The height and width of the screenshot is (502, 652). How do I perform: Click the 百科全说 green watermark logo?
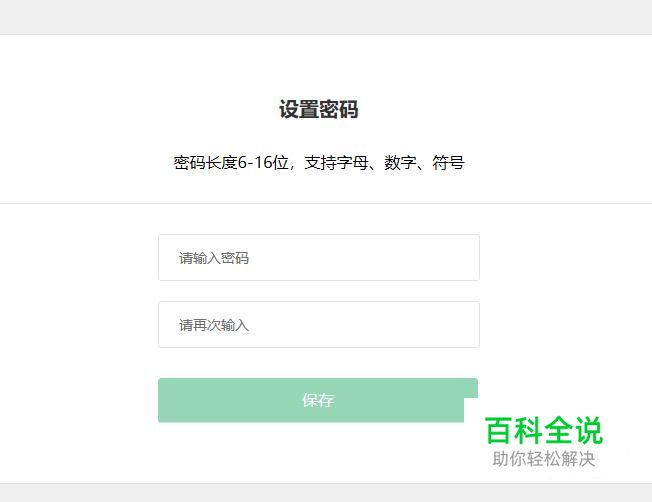click(x=543, y=430)
